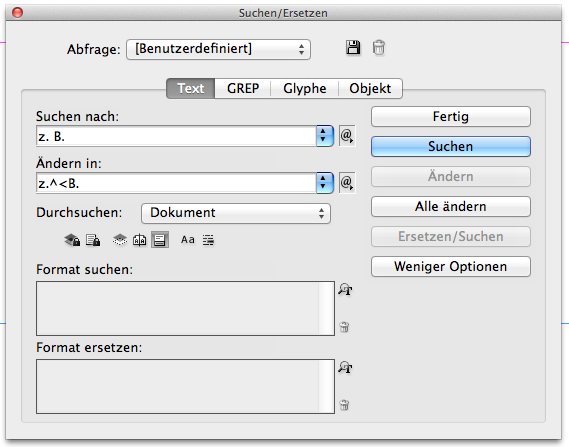Click Weniger Optionen button
This screenshot has width=569, height=447.
[451, 266]
